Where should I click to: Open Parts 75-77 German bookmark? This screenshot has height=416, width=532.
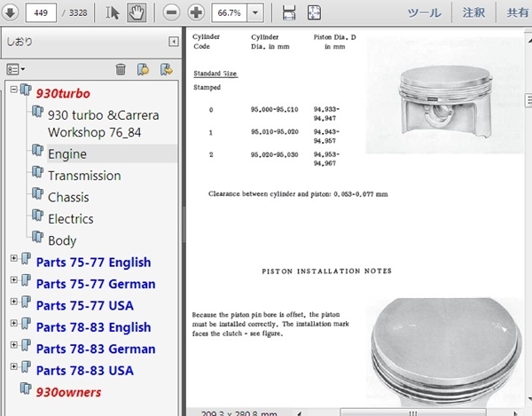tap(96, 284)
